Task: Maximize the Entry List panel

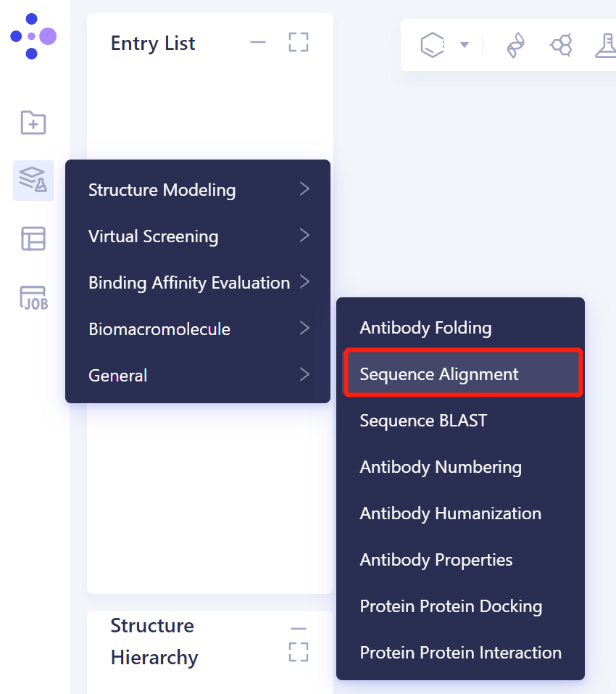Action: coord(299,42)
